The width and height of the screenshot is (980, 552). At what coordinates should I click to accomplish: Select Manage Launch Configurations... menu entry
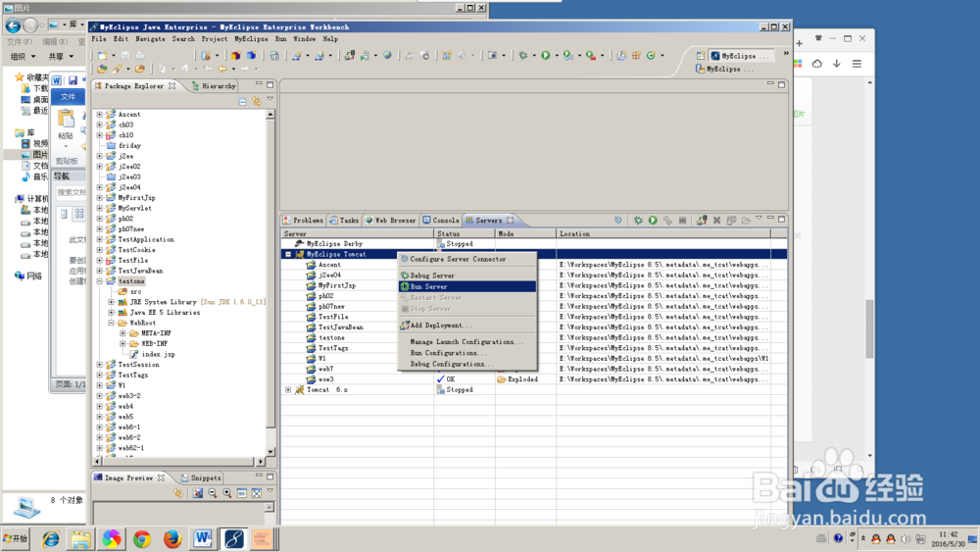(466, 342)
